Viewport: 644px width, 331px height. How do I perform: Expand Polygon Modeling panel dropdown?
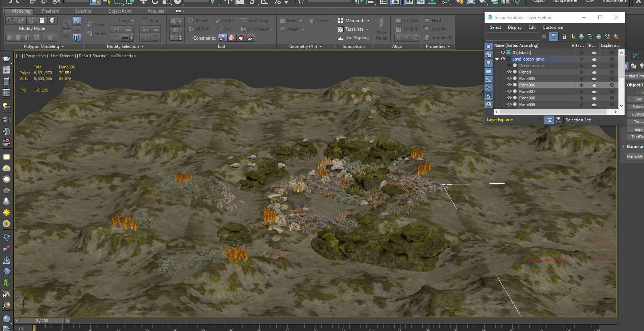tap(62, 46)
